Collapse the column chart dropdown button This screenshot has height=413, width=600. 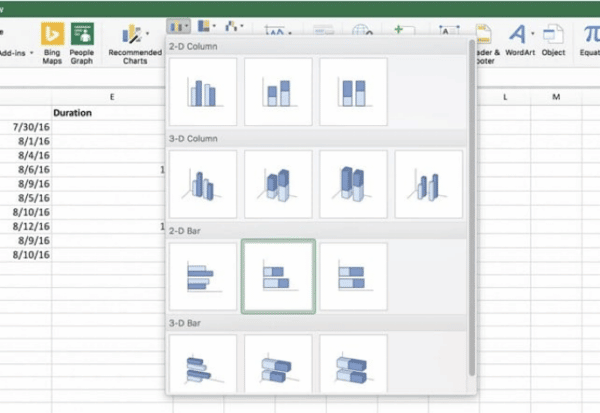click(x=179, y=27)
